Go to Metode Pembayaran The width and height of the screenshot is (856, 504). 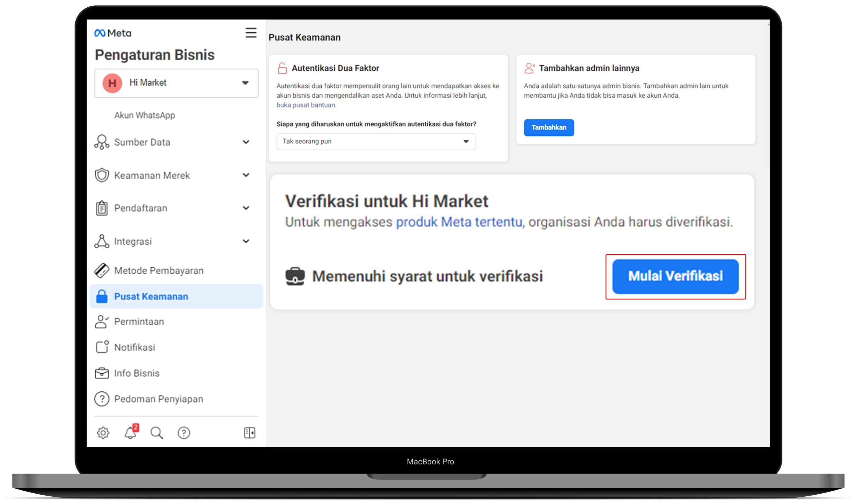click(158, 270)
